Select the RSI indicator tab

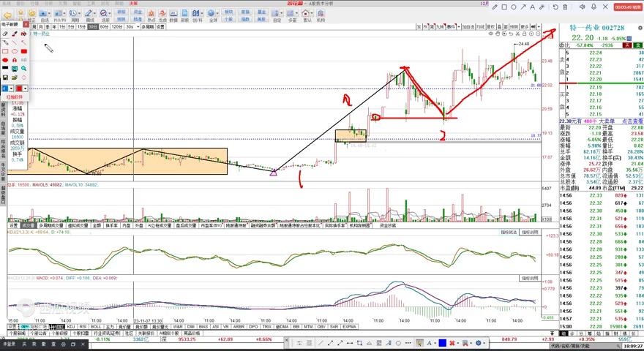coord(83,327)
